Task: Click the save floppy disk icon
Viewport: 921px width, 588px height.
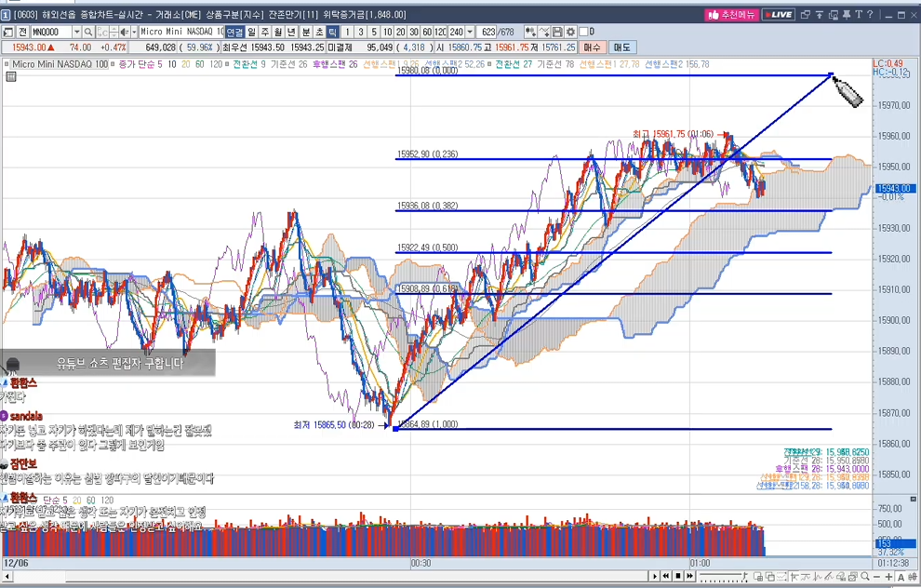Action: (558, 32)
